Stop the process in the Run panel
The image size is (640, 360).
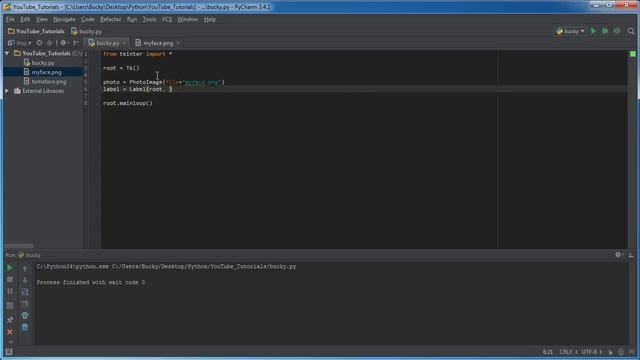pyautogui.click(x=10, y=280)
